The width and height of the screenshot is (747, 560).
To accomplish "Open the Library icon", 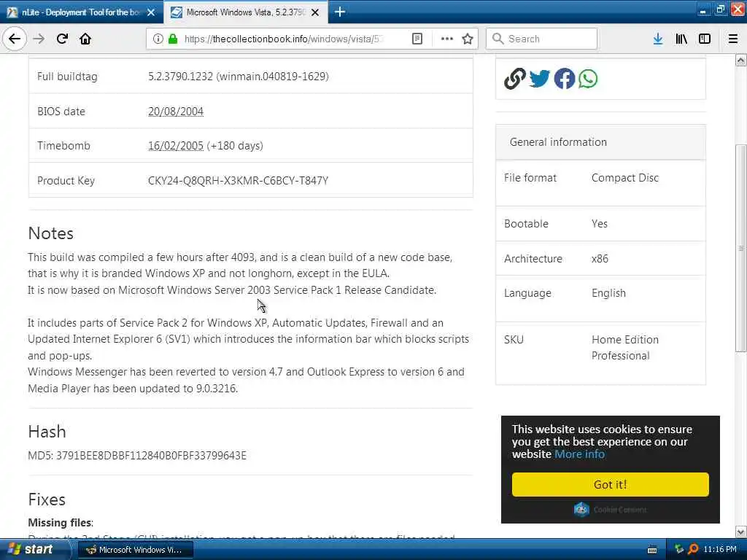I will point(681,39).
